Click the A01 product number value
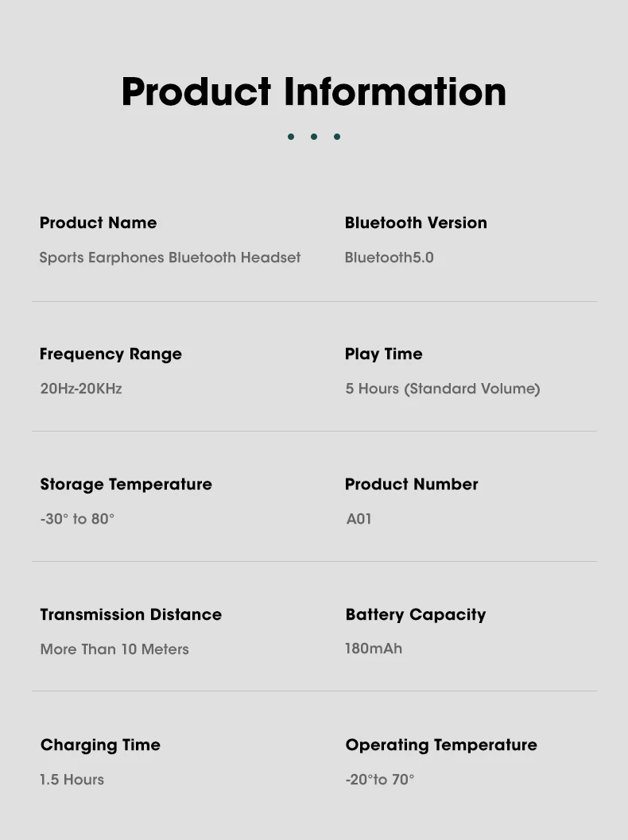 coord(359,519)
